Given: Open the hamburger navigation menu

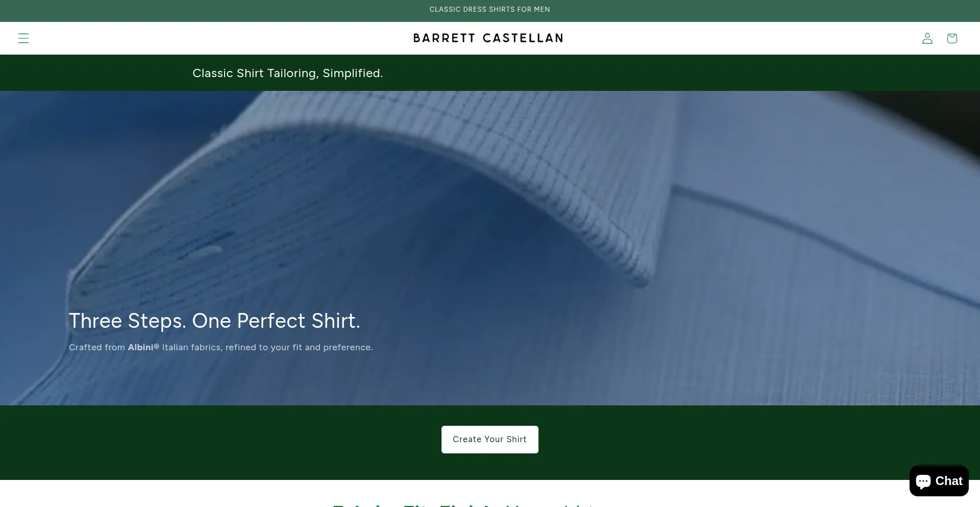Looking at the screenshot, I should click(x=23, y=38).
